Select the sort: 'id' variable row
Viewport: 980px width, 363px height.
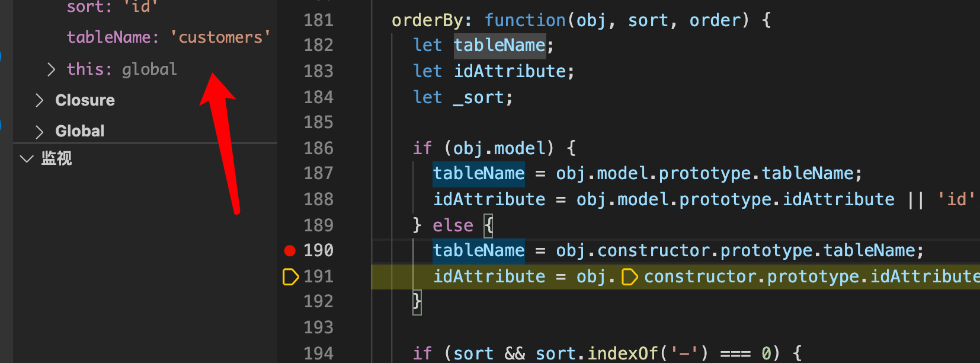coord(111,7)
